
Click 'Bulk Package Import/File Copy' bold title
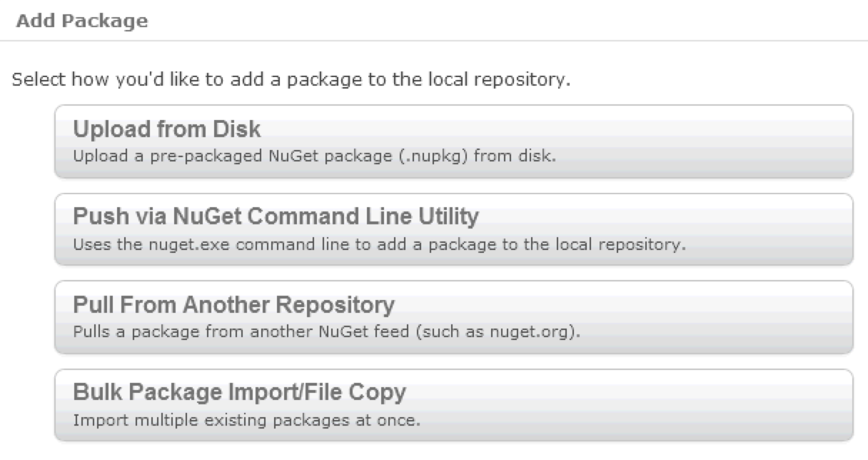(239, 392)
